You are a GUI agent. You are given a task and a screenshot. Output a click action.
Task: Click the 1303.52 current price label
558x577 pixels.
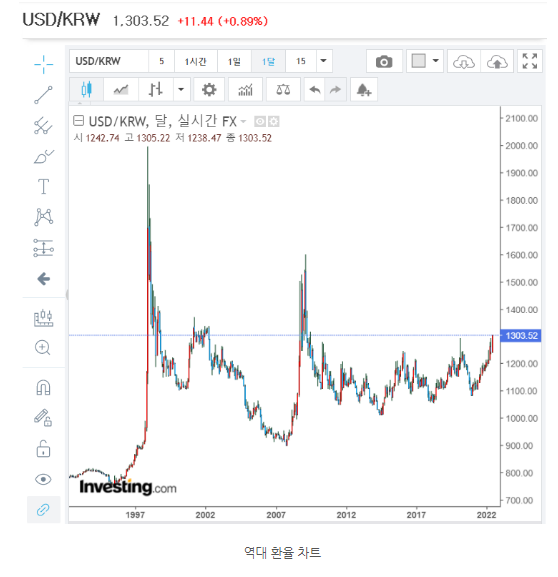click(520, 336)
